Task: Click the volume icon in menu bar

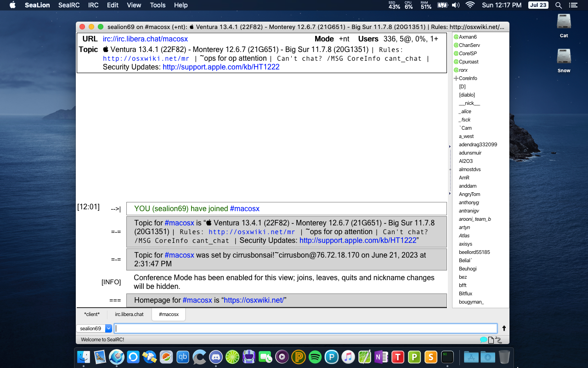Action: tap(455, 5)
